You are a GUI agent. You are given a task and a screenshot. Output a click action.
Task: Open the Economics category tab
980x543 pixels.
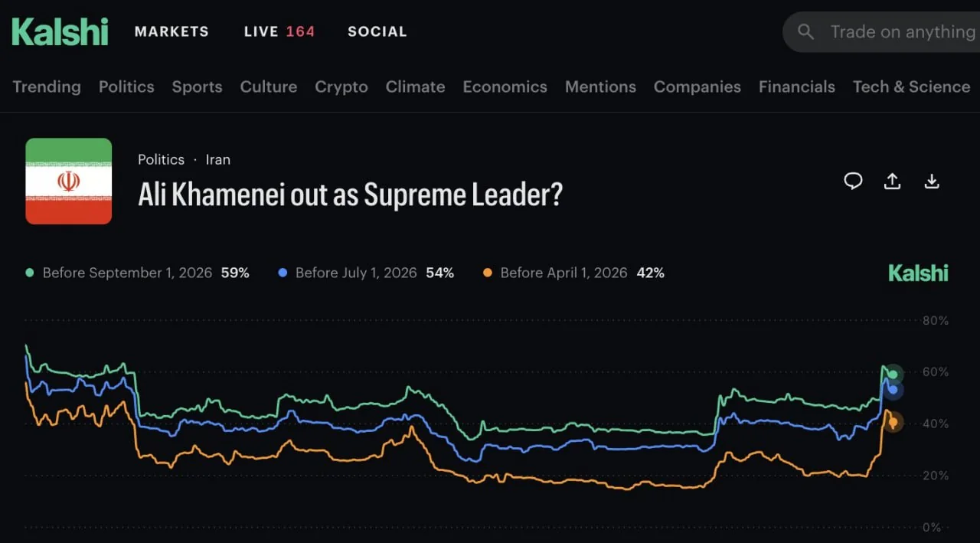point(505,87)
